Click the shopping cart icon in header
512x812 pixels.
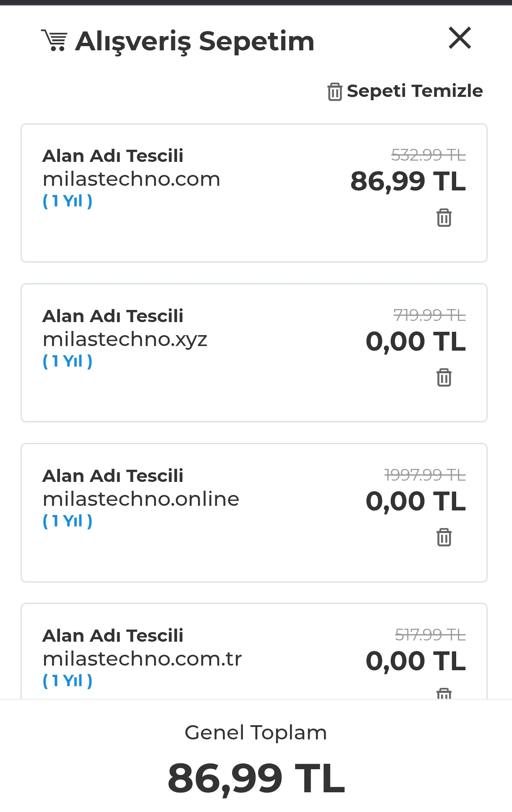[x=54, y=40]
